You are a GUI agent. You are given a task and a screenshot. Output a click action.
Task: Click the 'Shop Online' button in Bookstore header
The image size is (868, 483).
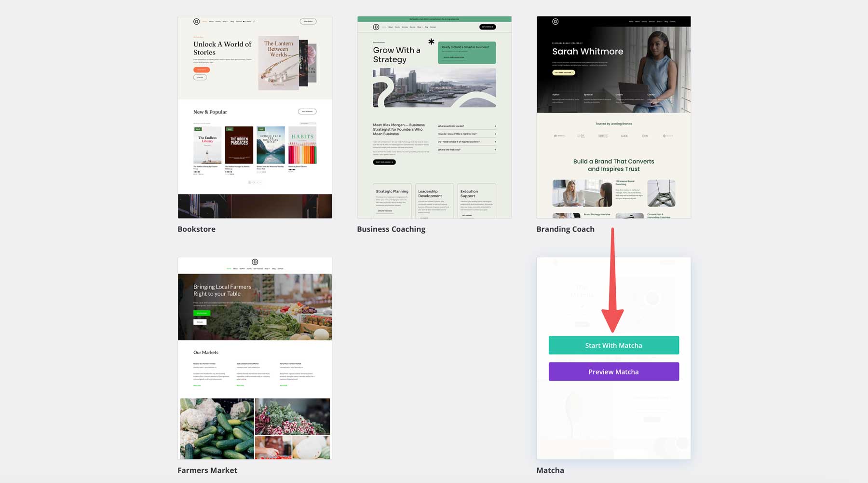[x=308, y=21]
